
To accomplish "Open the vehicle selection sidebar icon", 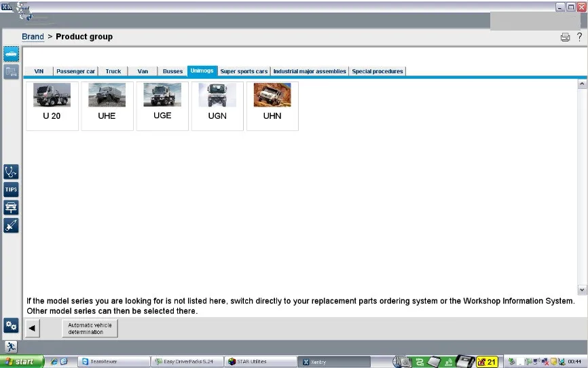I will tap(12, 54).
